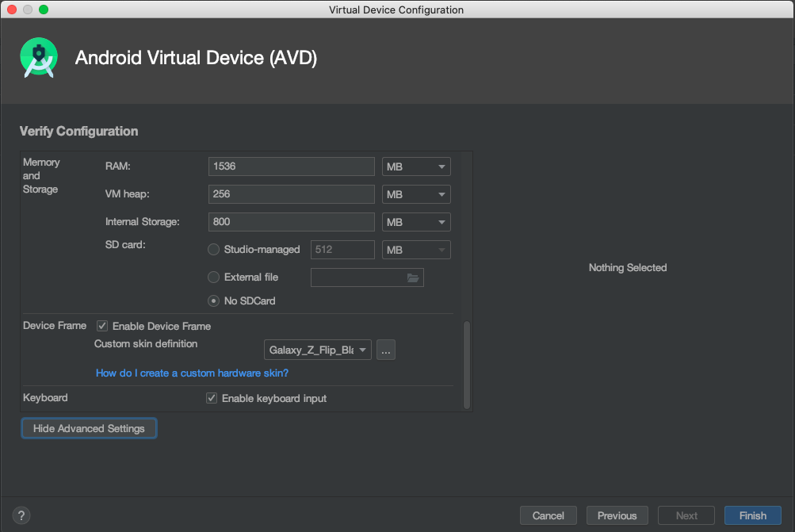The height and width of the screenshot is (532, 795).
Task: Click the settings panel vertical scrollbar
Action: click(466, 365)
